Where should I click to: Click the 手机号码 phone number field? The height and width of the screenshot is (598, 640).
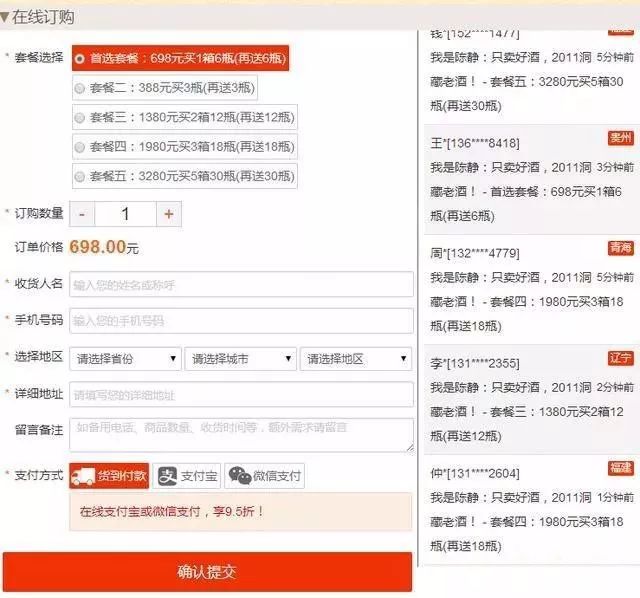pyautogui.click(x=241, y=320)
